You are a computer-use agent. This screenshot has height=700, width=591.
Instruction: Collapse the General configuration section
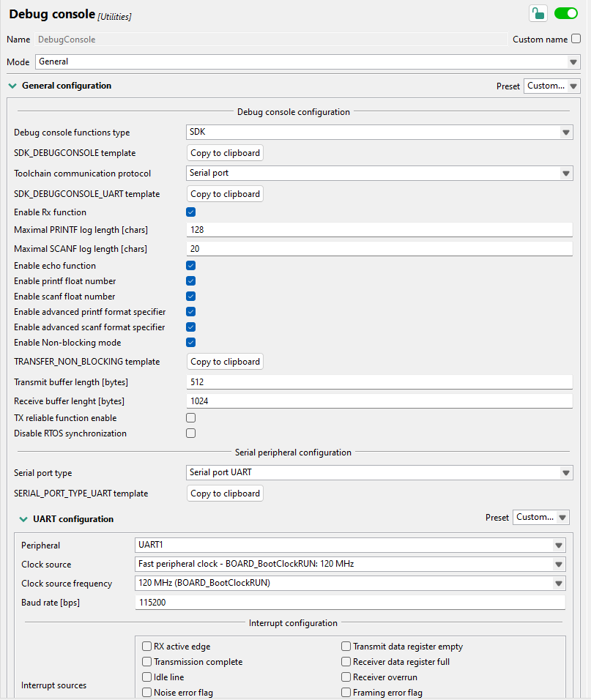click(x=12, y=86)
